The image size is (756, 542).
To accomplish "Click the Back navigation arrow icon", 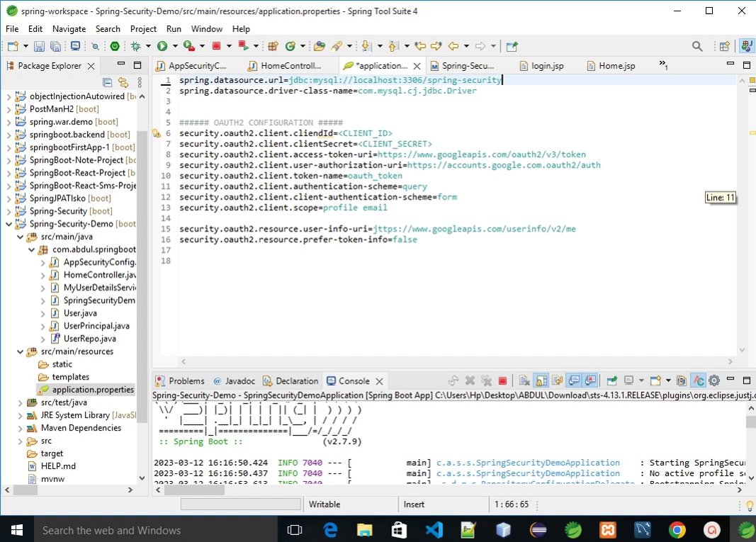I will [x=453, y=46].
